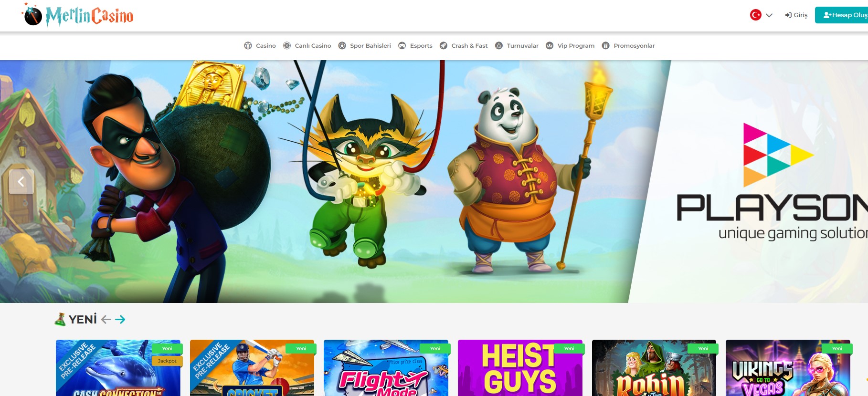Click the Merlin Casino logo
Screen dimensions: 868x396
(x=79, y=15)
